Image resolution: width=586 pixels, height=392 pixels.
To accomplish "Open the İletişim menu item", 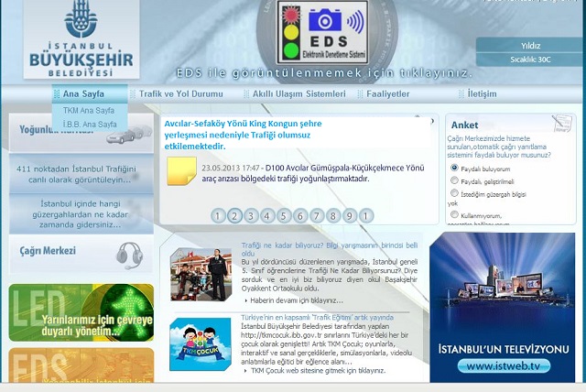I will pos(482,94).
